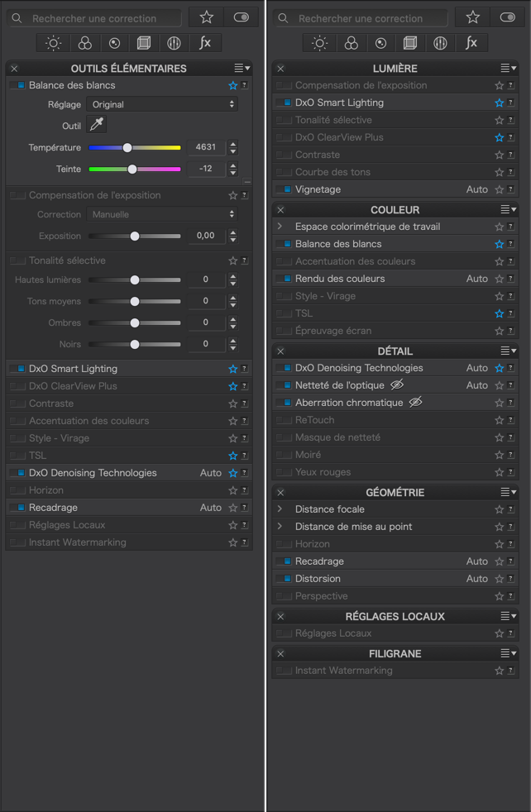Open Lumière palette menu
This screenshot has height=812, width=531.
(508, 69)
